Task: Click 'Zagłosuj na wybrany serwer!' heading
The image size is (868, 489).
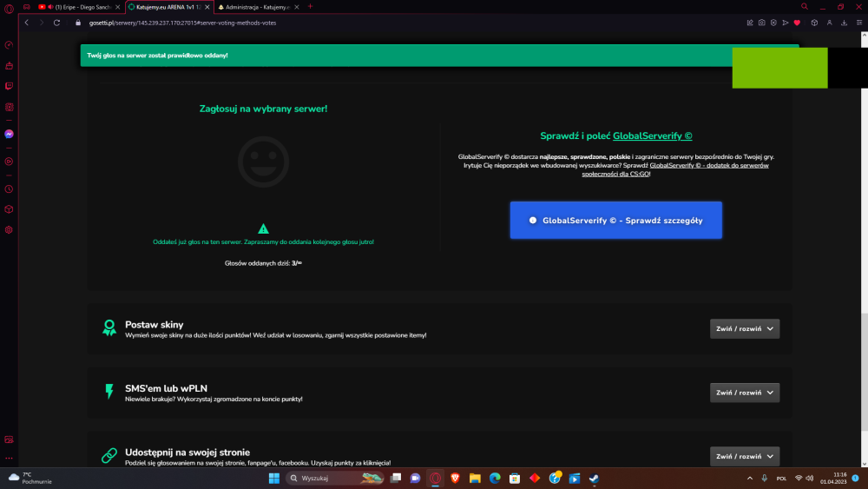Action: pos(263,109)
